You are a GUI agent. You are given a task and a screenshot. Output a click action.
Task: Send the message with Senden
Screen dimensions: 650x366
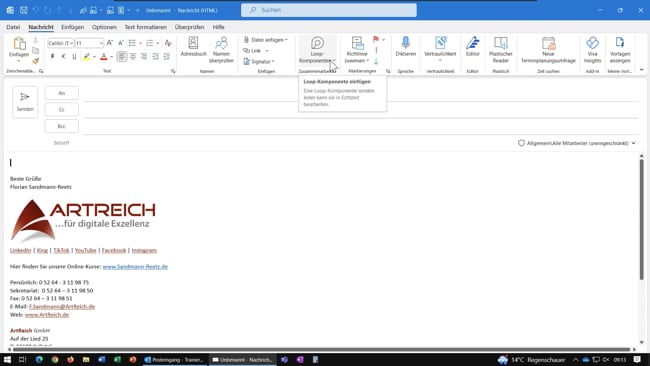[x=25, y=102]
